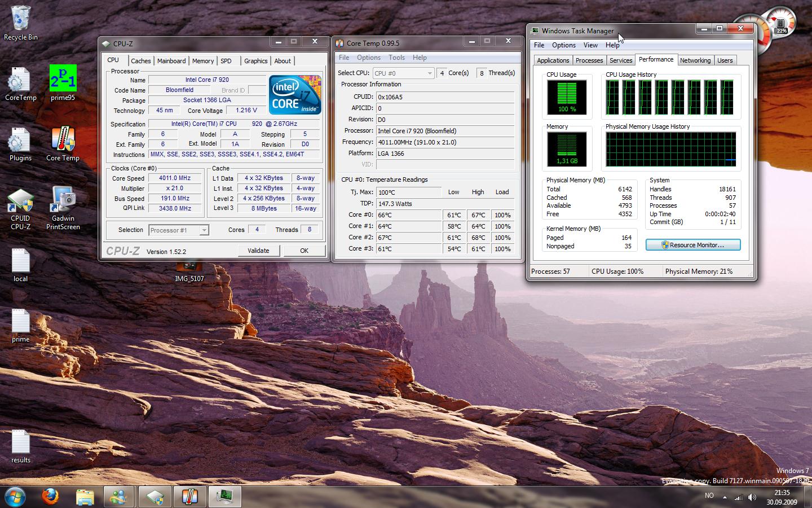Image resolution: width=812 pixels, height=508 pixels.
Task: Click the volume speaker tray icon
Action: tap(752, 497)
